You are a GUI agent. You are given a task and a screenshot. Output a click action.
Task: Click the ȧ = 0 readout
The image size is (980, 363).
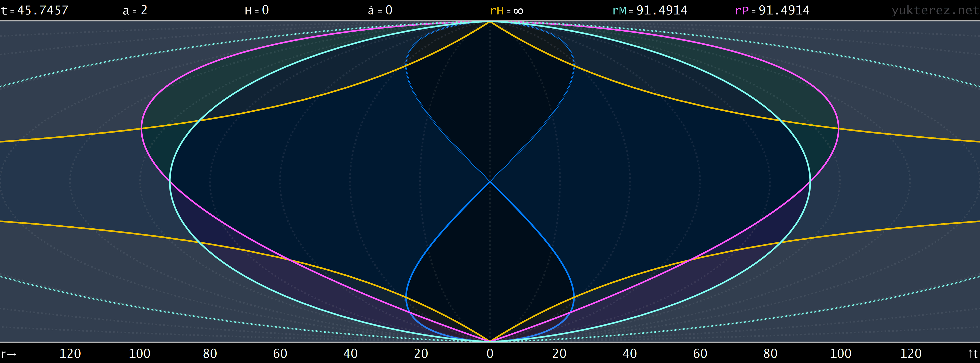(380, 10)
